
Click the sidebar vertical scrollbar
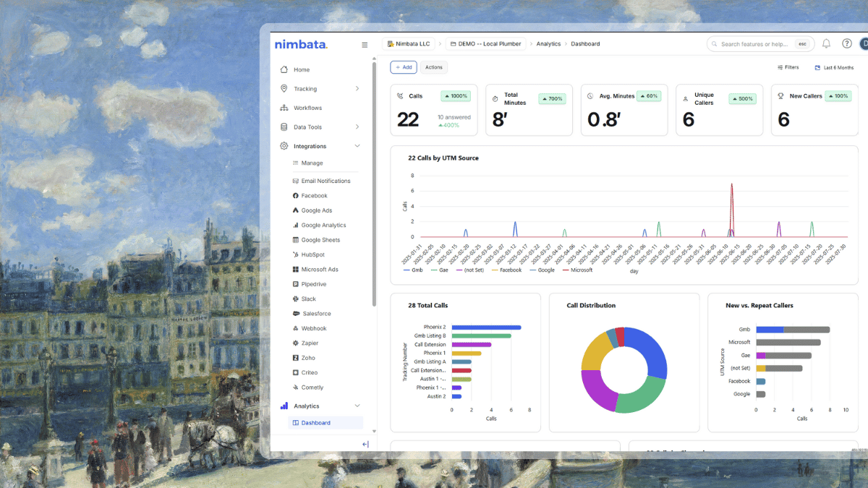pyautogui.click(x=374, y=184)
